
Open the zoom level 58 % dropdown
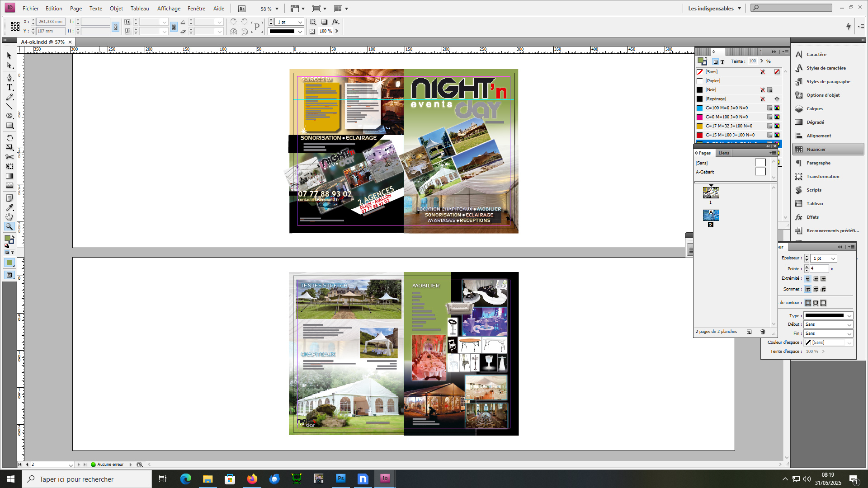(277, 9)
